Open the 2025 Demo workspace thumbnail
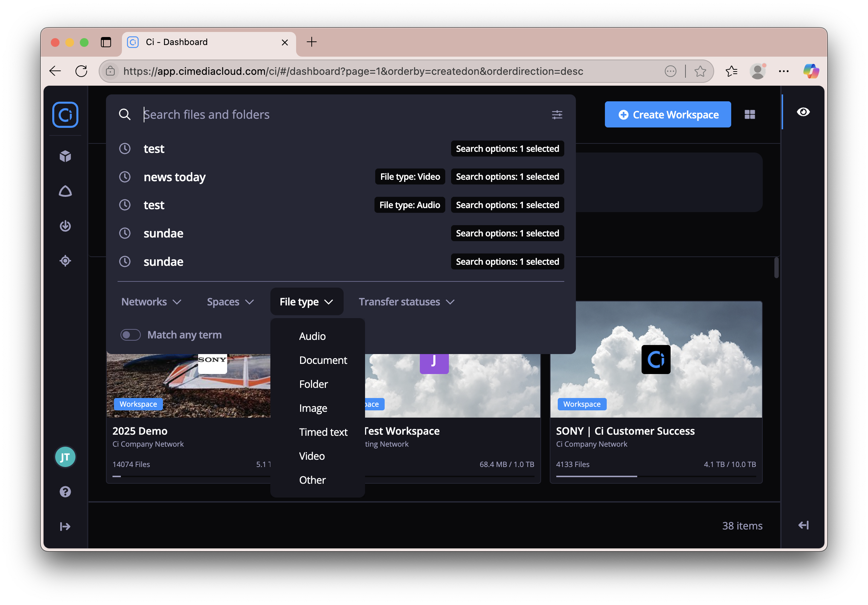This screenshot has width=868, height=605. 188,386
